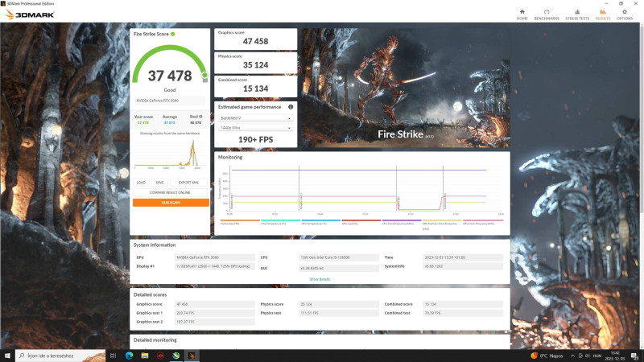Toggle GPU Temperature blue legend
Screen dimensions: 644x362
tap(320, 222)
